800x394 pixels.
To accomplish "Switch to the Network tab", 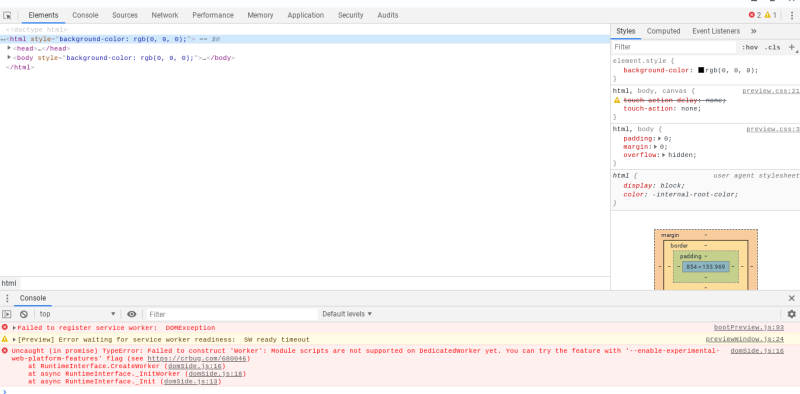I will [x=165, y=15].
